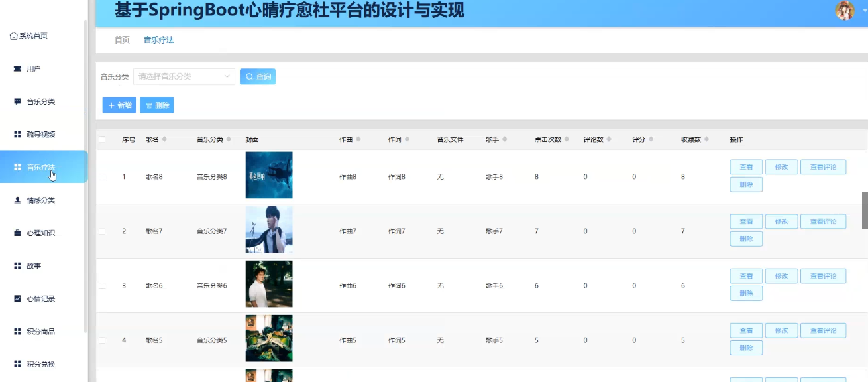Click 查看 for row 歌名7
This screenshot has width=868, height=382.
(746, 222)
